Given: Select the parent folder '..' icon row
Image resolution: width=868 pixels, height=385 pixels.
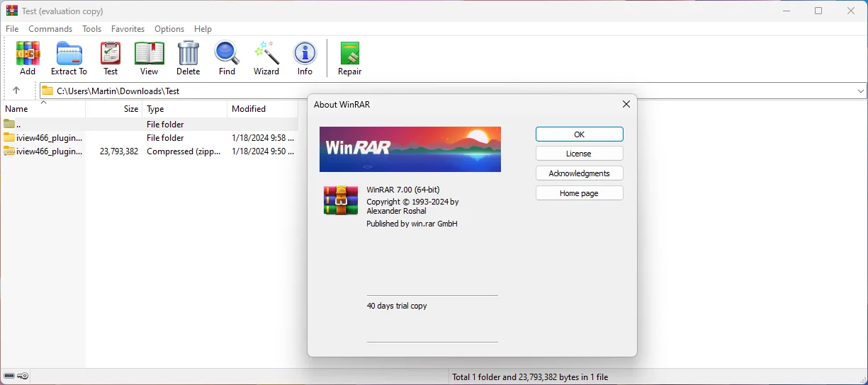Looking at the screenshot, I should coord(149,125).
